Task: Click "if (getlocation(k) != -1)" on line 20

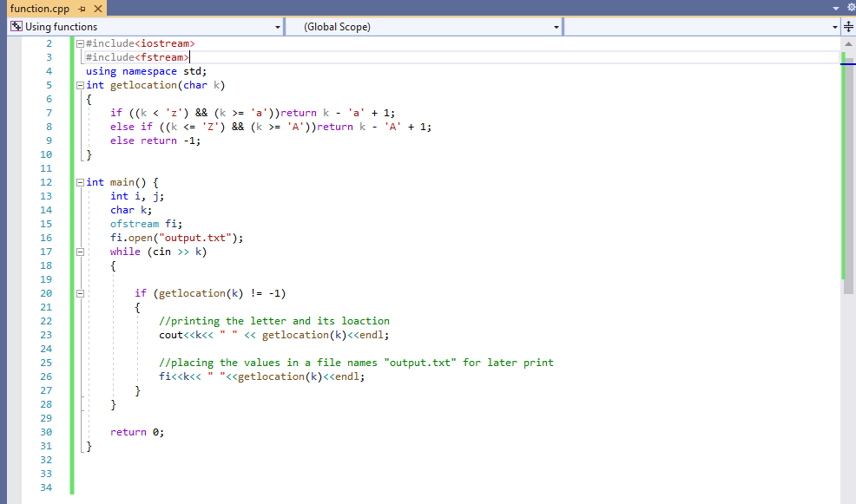Action: tap(210, 293)
